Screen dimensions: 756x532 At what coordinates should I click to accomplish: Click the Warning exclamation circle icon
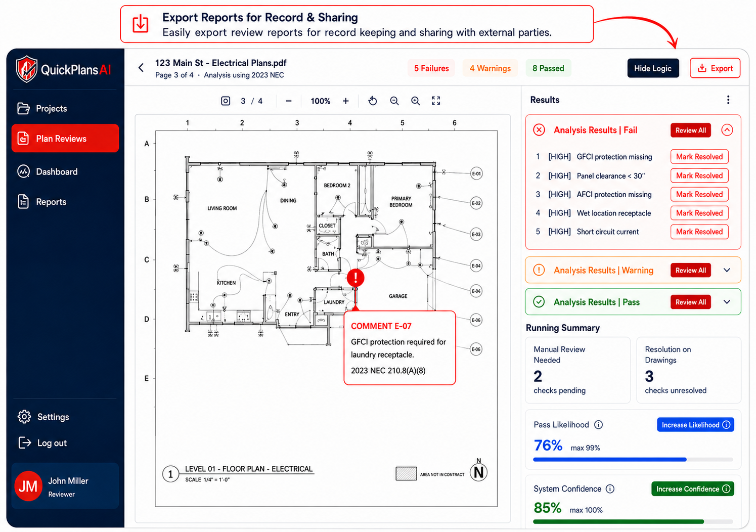coord(539,270)
